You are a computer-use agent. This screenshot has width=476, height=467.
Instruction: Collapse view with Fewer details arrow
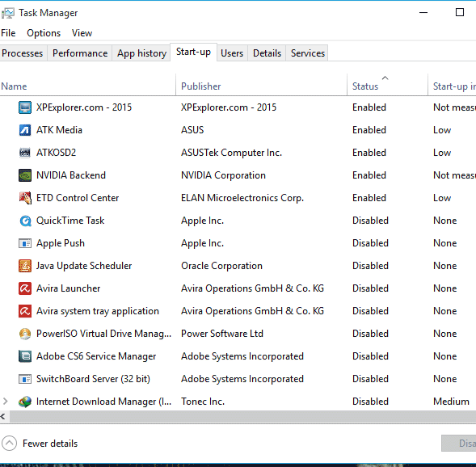click(x=9, y=444)
